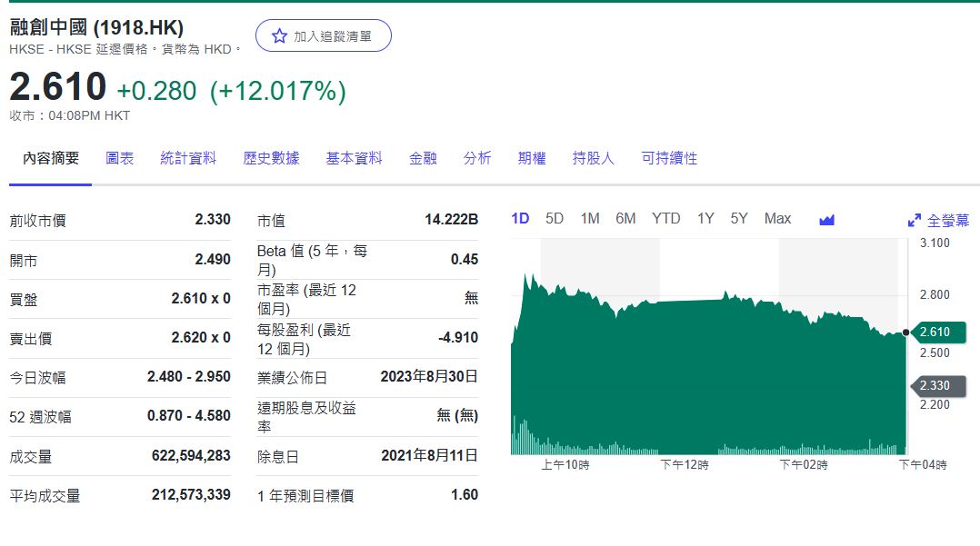The height and width of the screenshot is (546, 980).
Task: View the 分析 tab
Action: 477,158
